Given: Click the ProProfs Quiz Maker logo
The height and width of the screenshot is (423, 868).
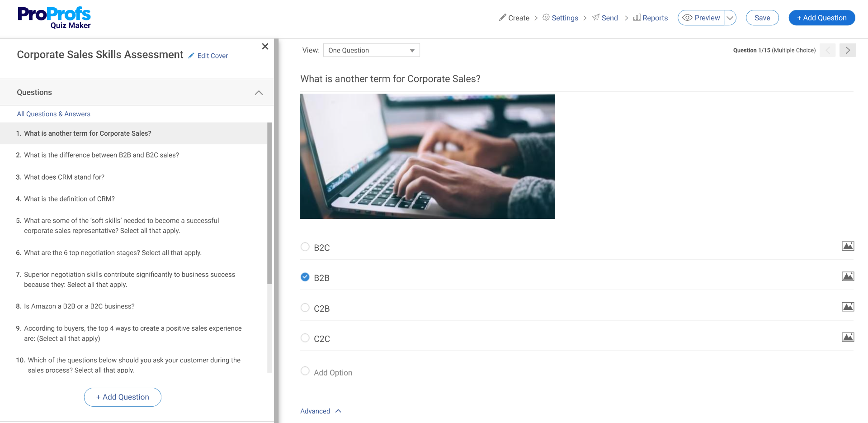Looking at the screenshot, I should (54, 18).
